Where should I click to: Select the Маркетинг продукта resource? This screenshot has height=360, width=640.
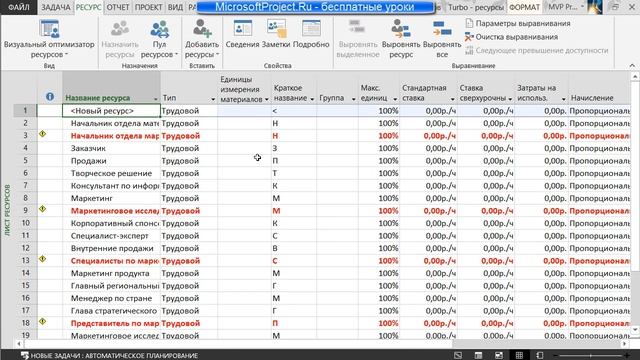[x=110, y=273]
